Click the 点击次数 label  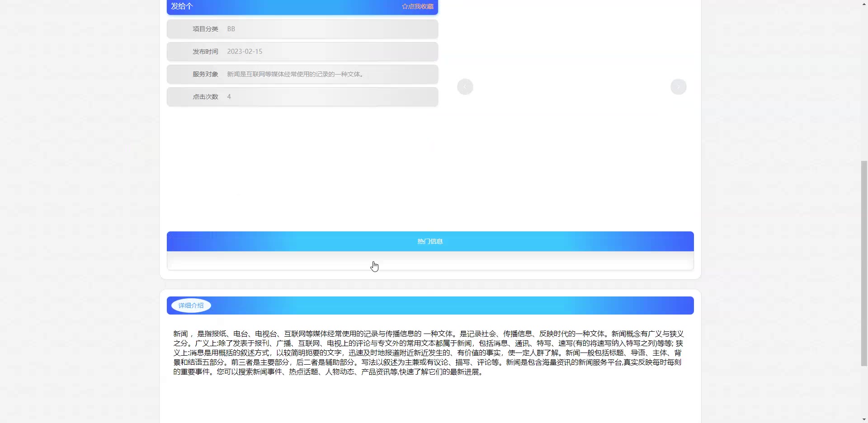205,97
